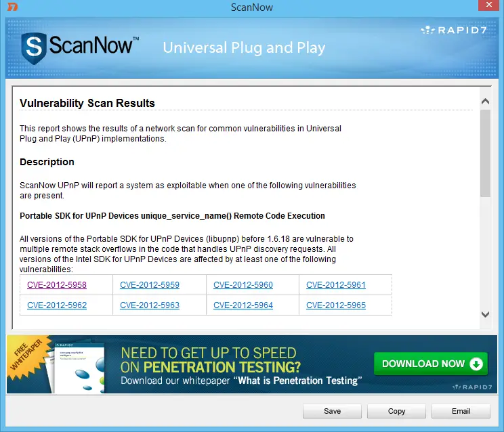Click the scrollbar down arrow
Viewport: 504px width, 432px height.
[x=485, y=314]
